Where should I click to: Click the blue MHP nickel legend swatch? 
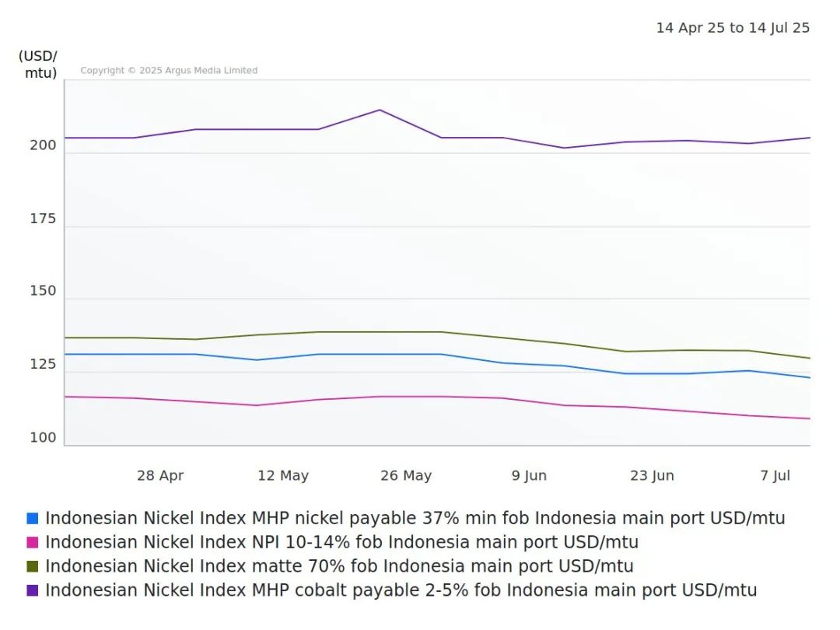pos(32,518)
